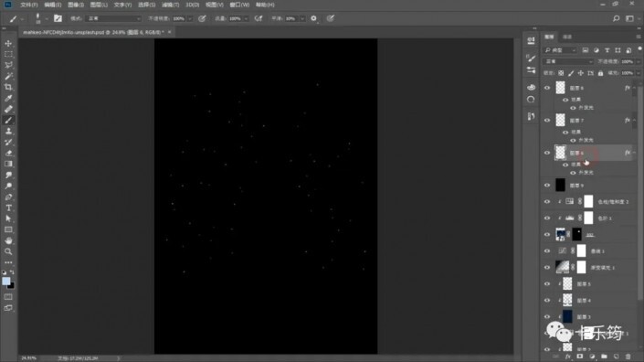This screenshot has width=644, height=362.
Task: Click the foreground light-blue color swatch
Action: click(x=5, y=281)
